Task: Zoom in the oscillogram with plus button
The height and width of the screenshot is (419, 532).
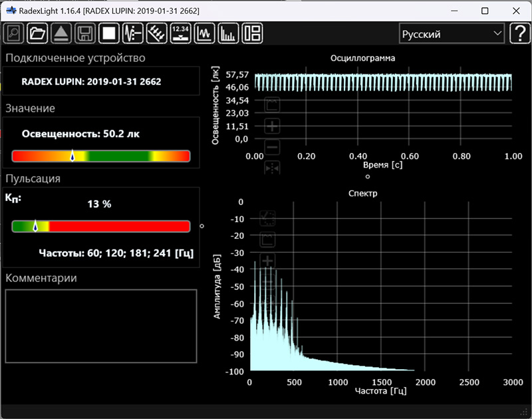Action: click(273, 126)
